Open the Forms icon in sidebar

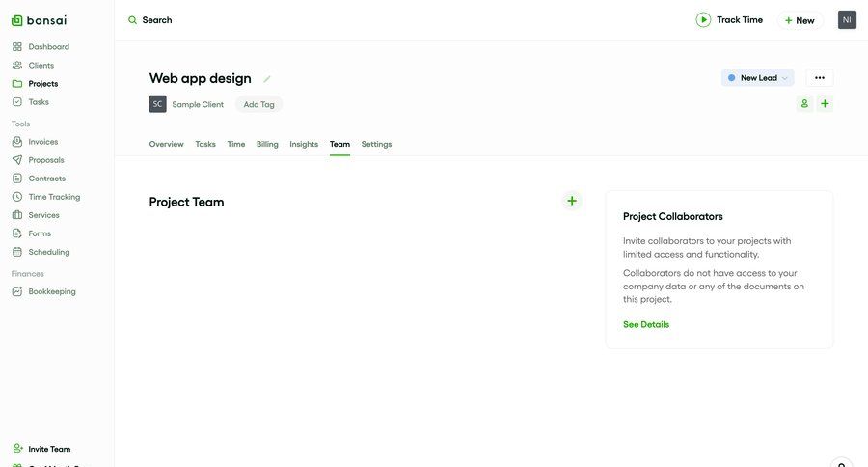(x=17, y=233)
